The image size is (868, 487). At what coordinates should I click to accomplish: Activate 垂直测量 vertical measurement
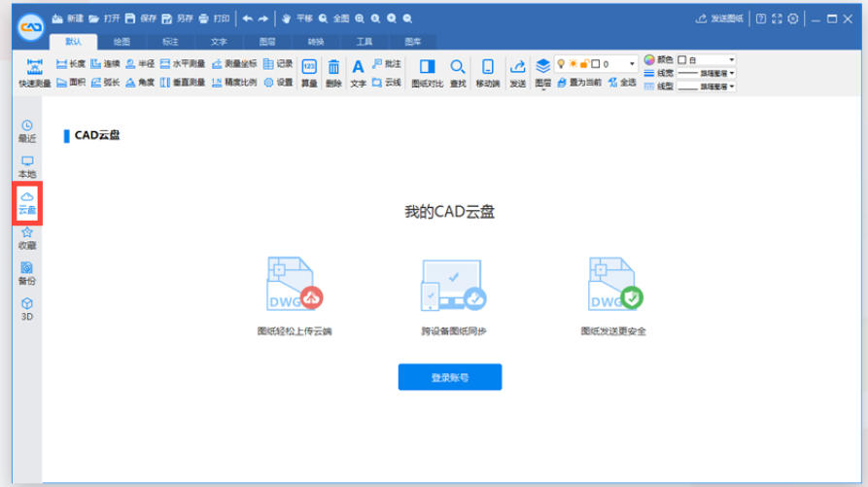[x=183, y=83]
